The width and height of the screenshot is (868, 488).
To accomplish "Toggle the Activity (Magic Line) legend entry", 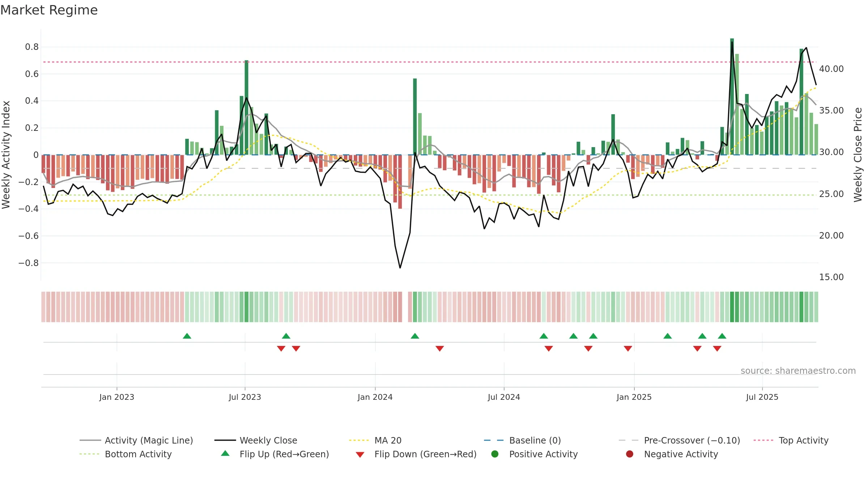I will coord(136,440).
